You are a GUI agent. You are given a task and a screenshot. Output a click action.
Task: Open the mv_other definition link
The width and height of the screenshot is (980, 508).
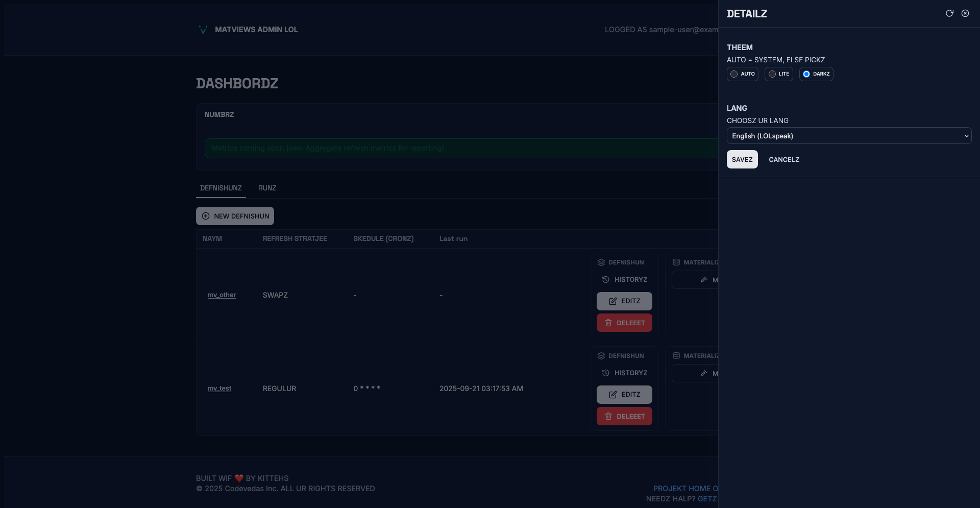(222, 295)
